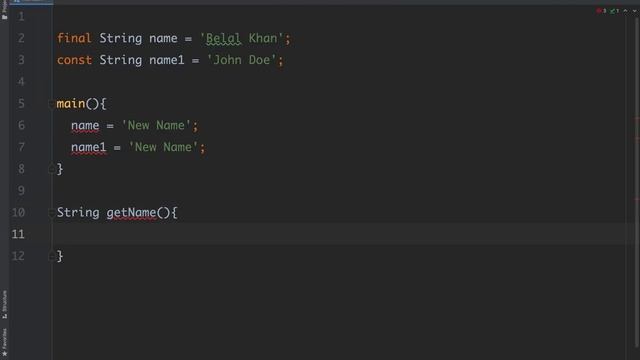Jump to previous highlighted problem arrow
The image size is (640, 360).
pos(625,11)
